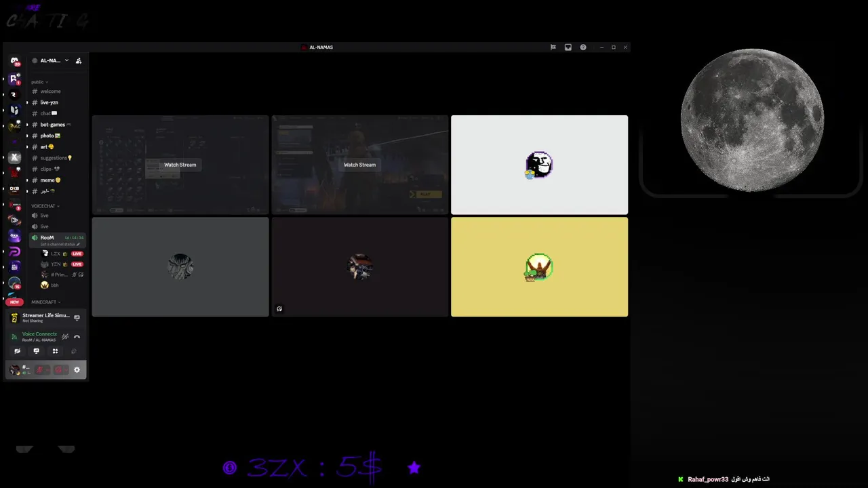The width and height of the screenshot is (868, 488).
Task: Open the purple P server icon
Action: pos(14,252)
